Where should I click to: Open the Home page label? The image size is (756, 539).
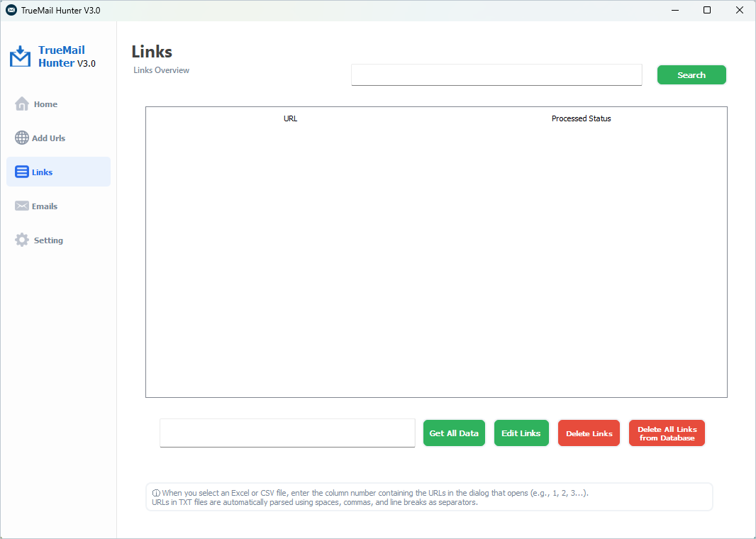(45, 104)
